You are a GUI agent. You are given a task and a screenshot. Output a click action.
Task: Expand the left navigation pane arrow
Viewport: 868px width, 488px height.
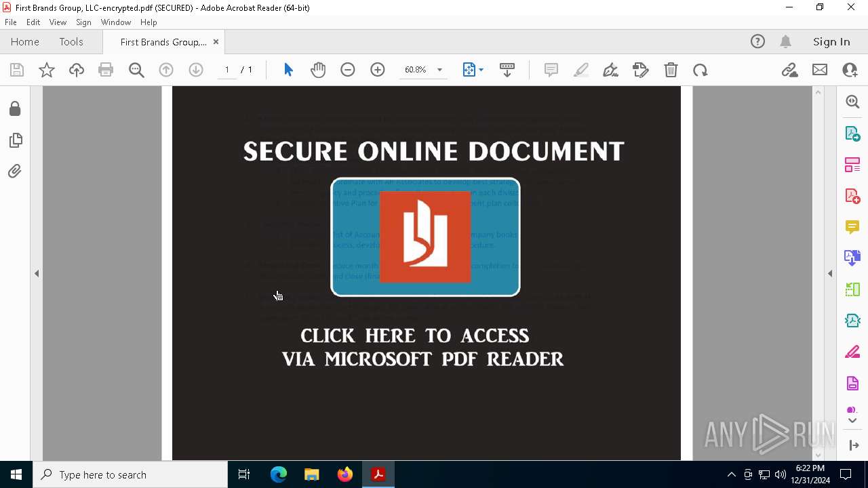point(37,273)
